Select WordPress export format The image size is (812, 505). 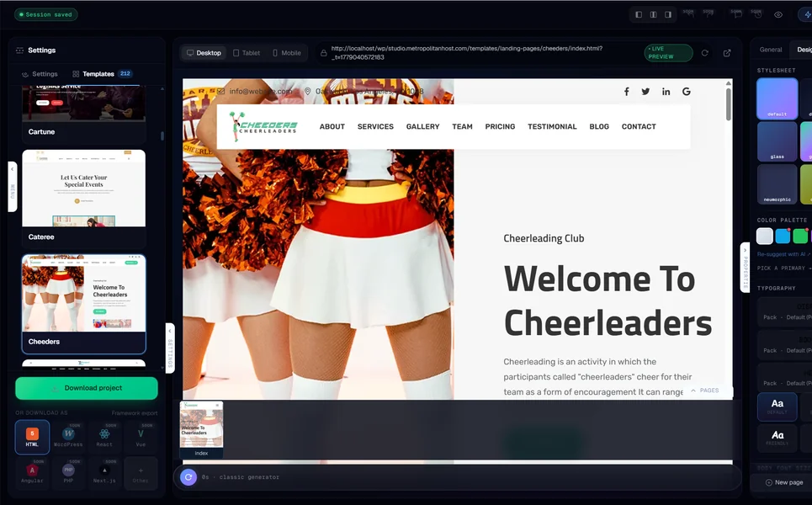pos(68,437)
